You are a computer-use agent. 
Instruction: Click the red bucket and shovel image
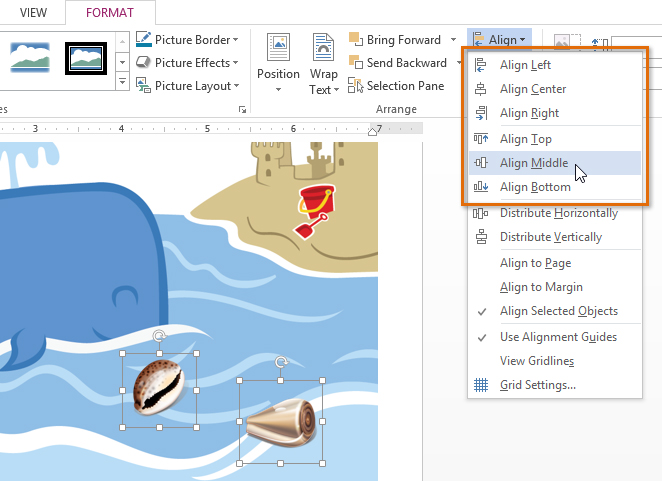click(x=317, y=211)
